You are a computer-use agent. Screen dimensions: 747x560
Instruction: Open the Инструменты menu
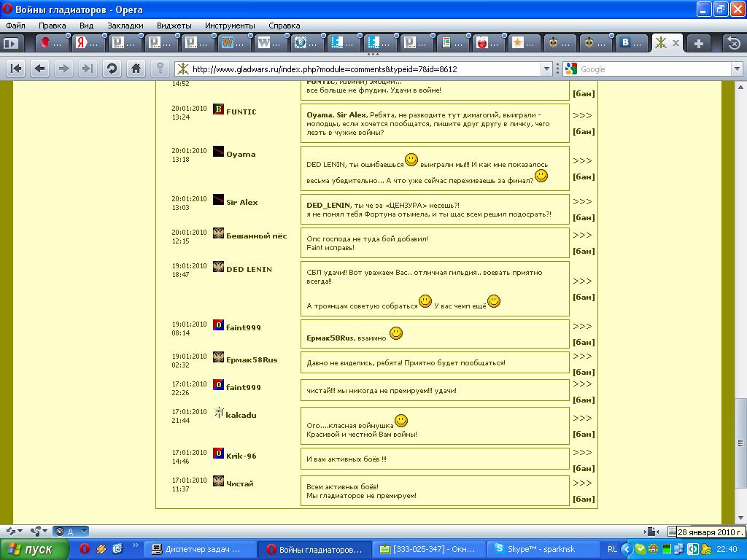[x=230, y=26]
